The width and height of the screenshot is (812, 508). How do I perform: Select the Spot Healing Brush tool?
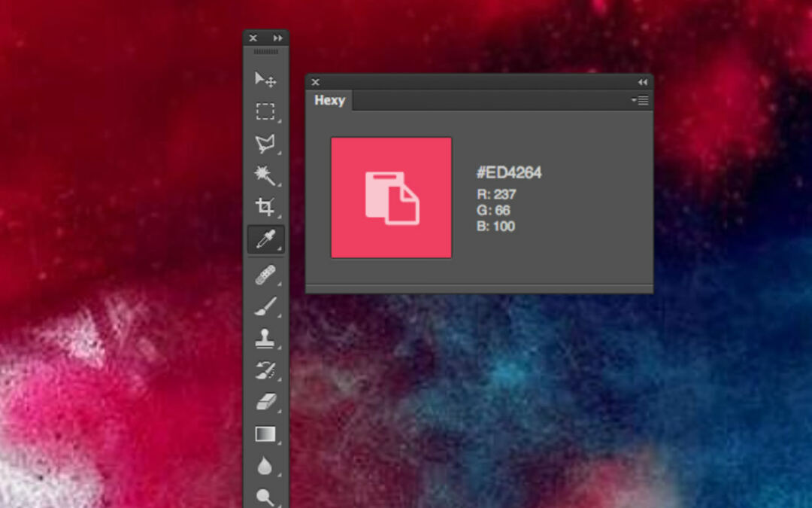point(265,275)
